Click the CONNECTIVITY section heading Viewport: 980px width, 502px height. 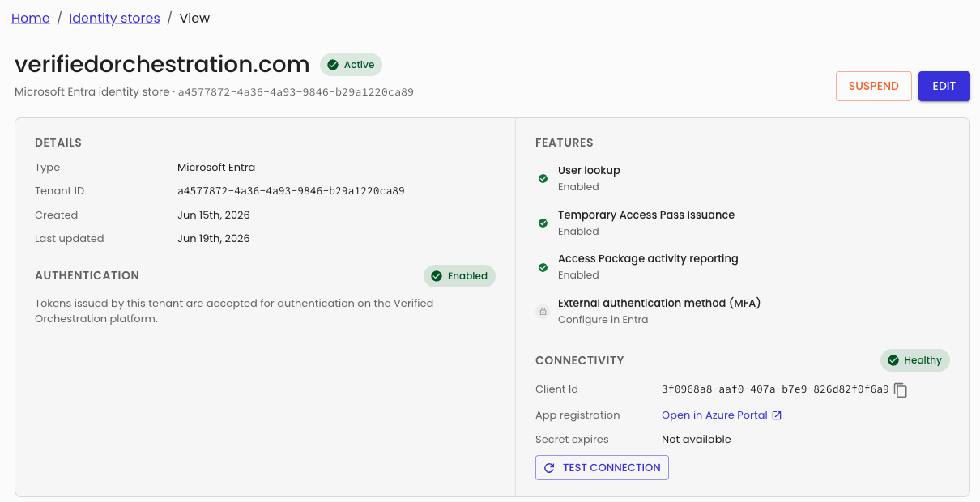(580, 360)
